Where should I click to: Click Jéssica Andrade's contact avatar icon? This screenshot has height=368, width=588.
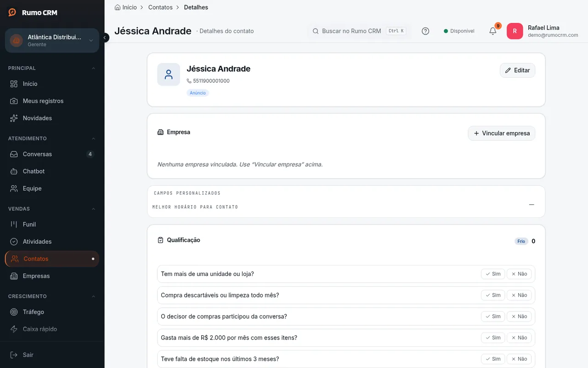pyautogui.click(x=169, y=75)
